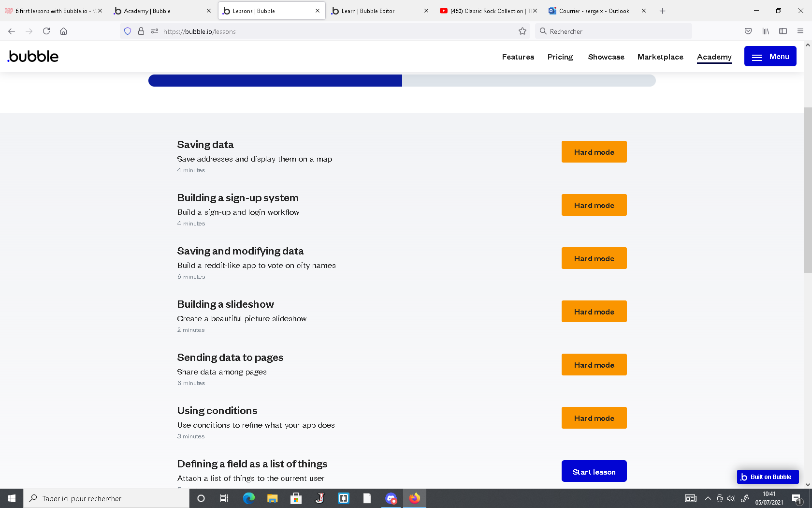Image resolution: width=812 pixels, height=508 pixels.
Task: Show hidden tray icons chevron
Action: tap(708, 498)
